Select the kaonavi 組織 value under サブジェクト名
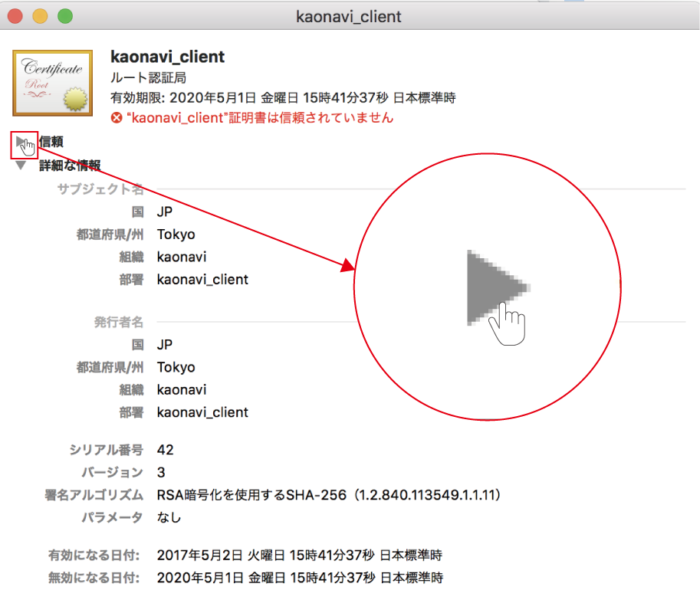The width and height of the screenshot is (700, 610). (182, 257)
